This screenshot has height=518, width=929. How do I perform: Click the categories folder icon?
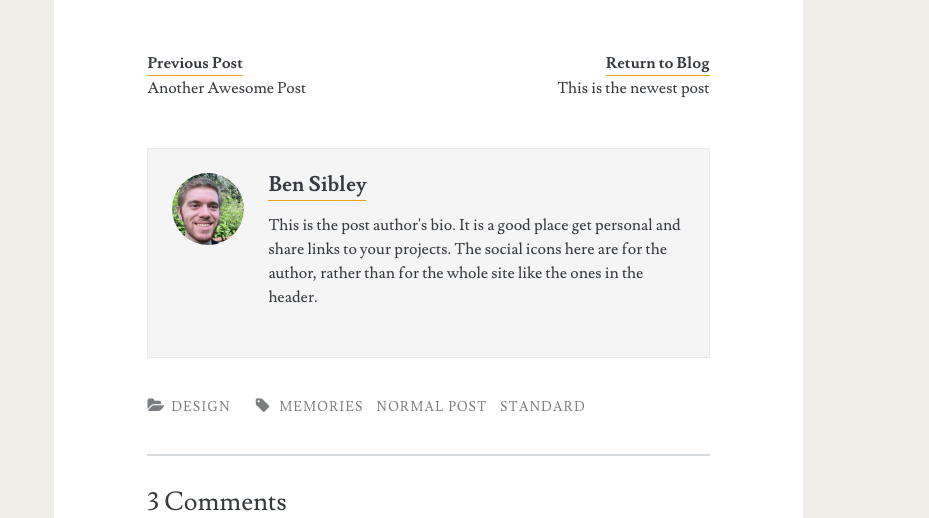pyautogui.click(x=155, y=405)
